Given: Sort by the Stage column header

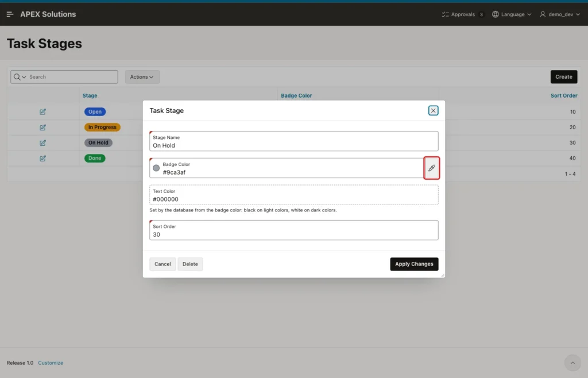Looking at the screenshot, I should coord(90,95).
